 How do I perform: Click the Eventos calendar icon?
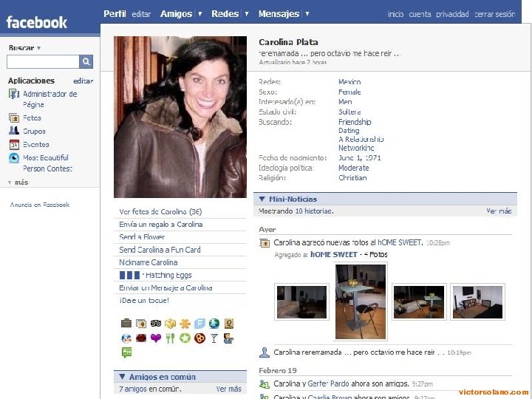[x=14, y=145]
